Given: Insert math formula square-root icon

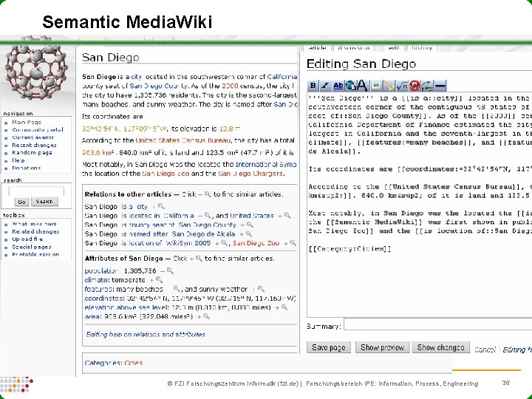Looking at the screenshot, I should pyautogui.click(x=402, y=86).
